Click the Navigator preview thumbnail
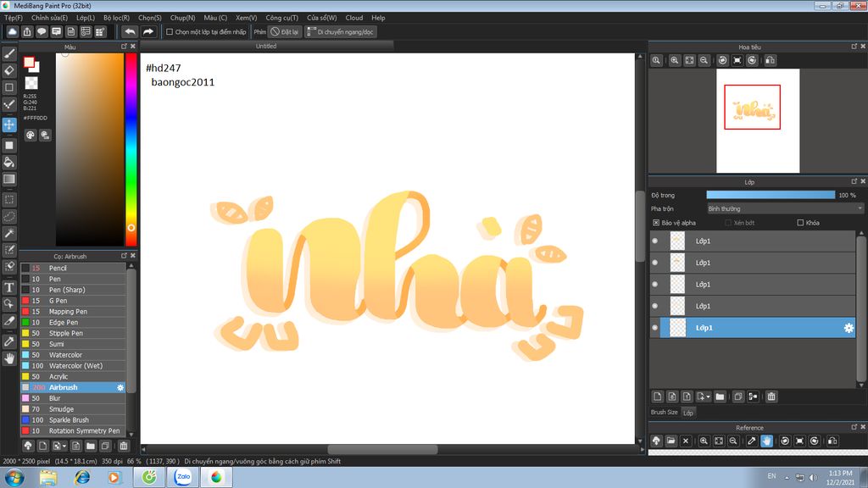 pyautogui.click(x=758, y=120)
